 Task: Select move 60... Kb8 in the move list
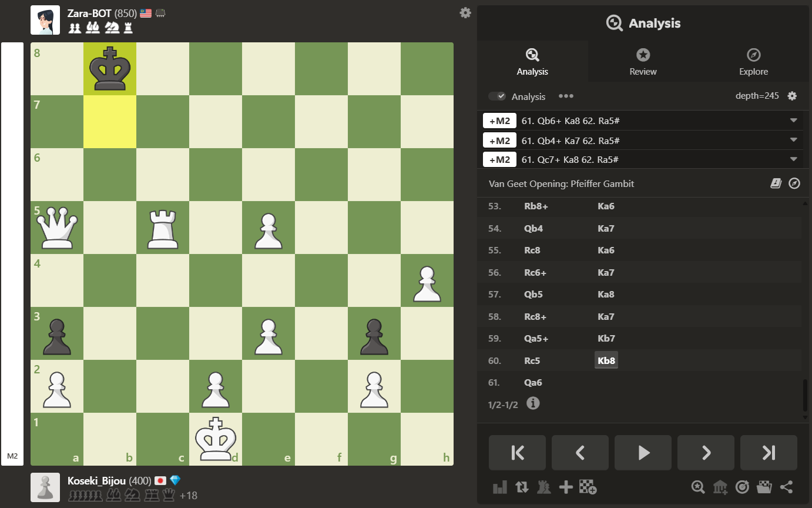[x=606, y=360]
